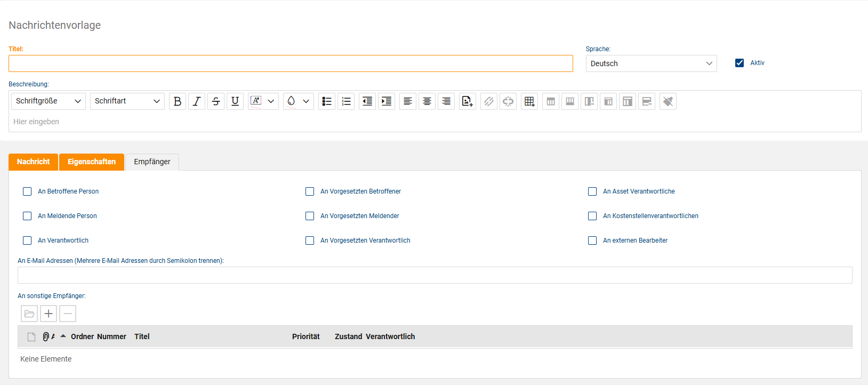This screenshot has height=385, width=868.
Task: Click the description text area 'Hier eingeben'
Action: [x=435, y=122]
